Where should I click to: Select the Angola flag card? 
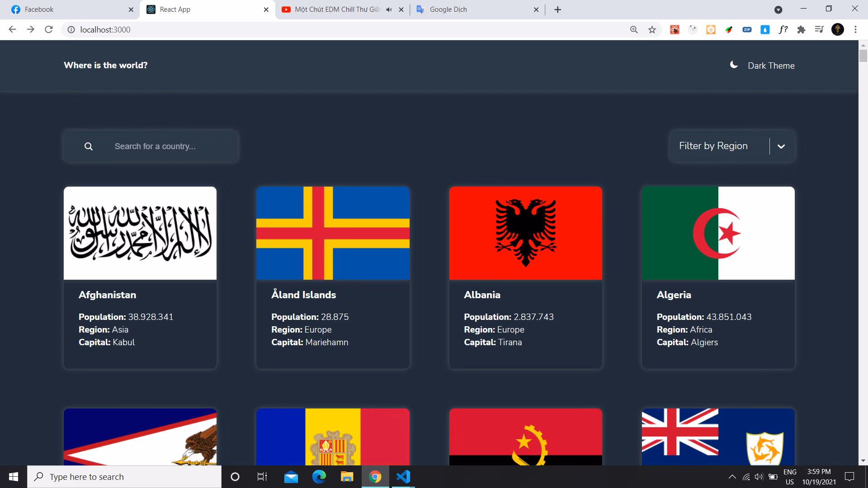pyautogui.click(x=526, y=437)
